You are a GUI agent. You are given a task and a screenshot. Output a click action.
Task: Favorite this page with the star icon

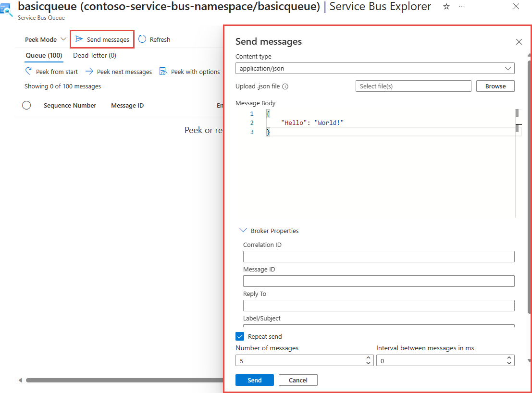[x=446, y=6]
